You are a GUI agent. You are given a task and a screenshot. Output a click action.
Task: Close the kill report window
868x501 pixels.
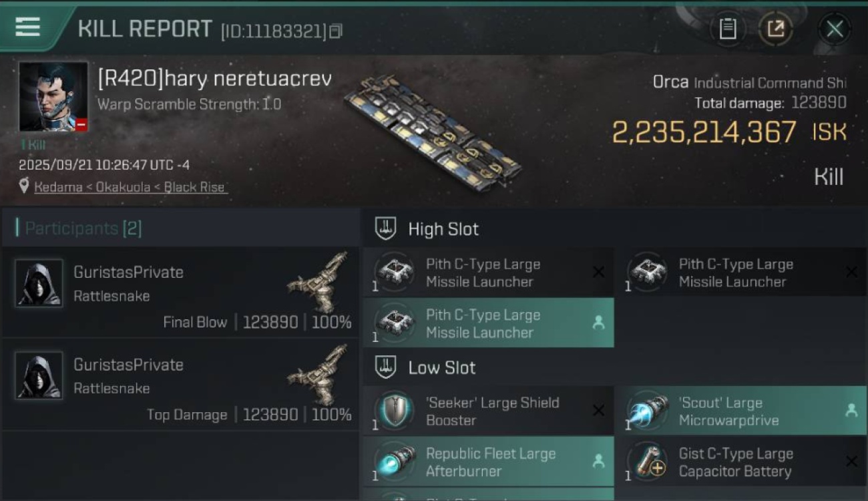point(834,29)
